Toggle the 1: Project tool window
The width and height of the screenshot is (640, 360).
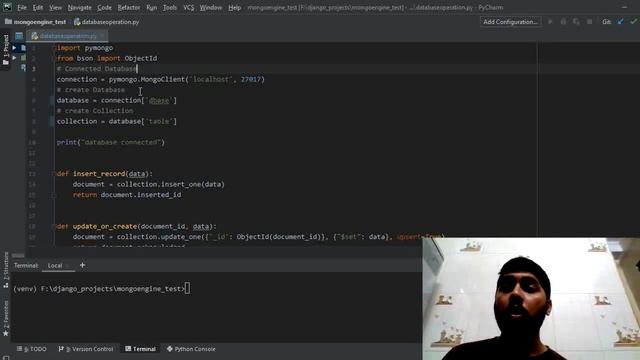[x=6, y=50]
